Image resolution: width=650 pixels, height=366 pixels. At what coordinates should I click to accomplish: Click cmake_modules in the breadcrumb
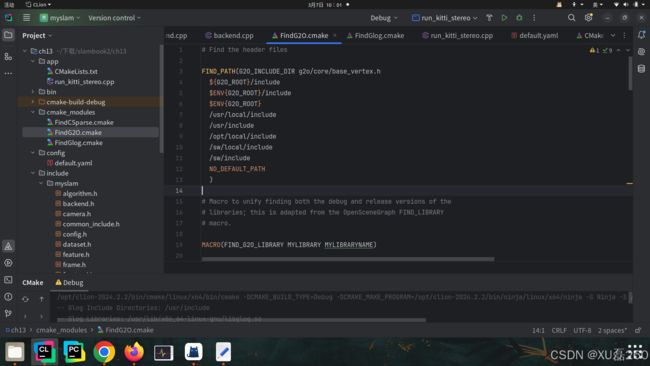pyautogui.click(x=61, y=330)
